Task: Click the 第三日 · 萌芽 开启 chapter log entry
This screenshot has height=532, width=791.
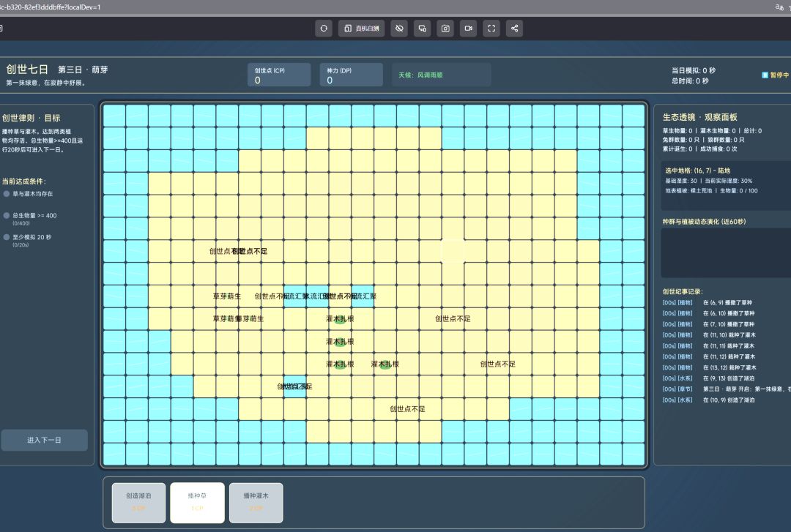Action: click(727, 389)
